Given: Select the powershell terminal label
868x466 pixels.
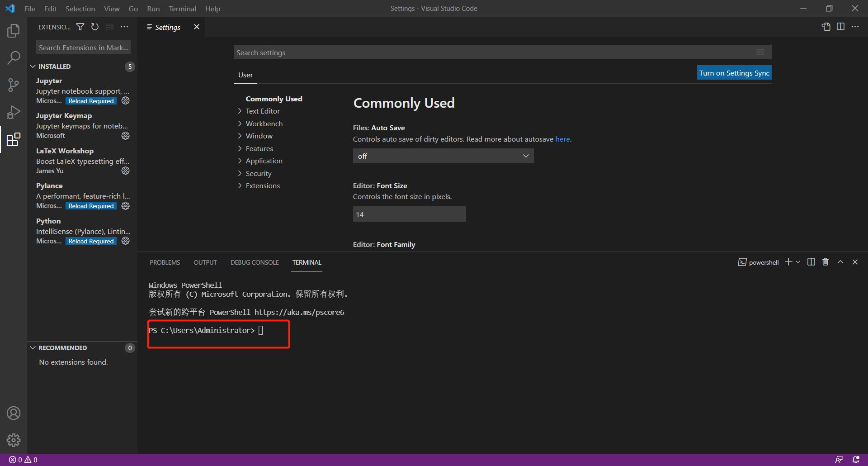Looking at the screenshot, I should click(758, 262).
